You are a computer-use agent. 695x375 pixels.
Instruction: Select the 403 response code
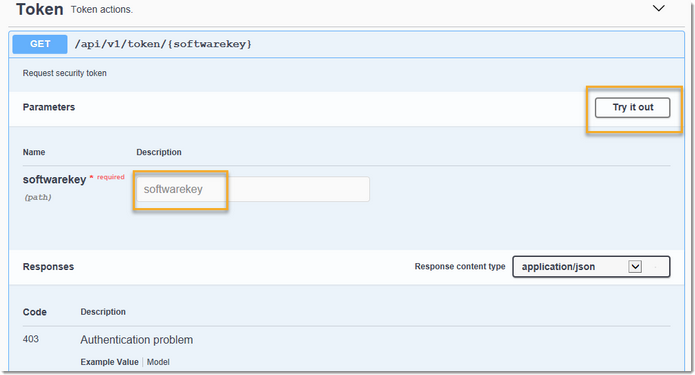[x=31, y=339]
